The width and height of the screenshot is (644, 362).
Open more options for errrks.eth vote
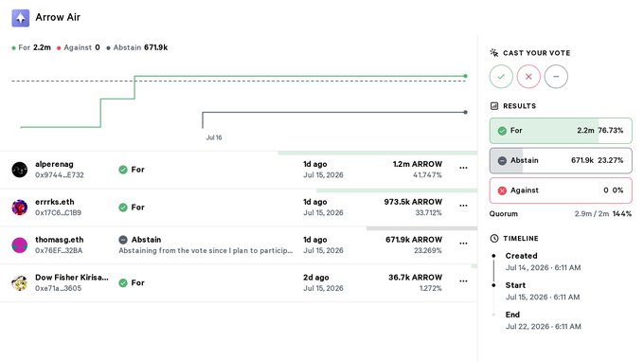click(463, 206)
